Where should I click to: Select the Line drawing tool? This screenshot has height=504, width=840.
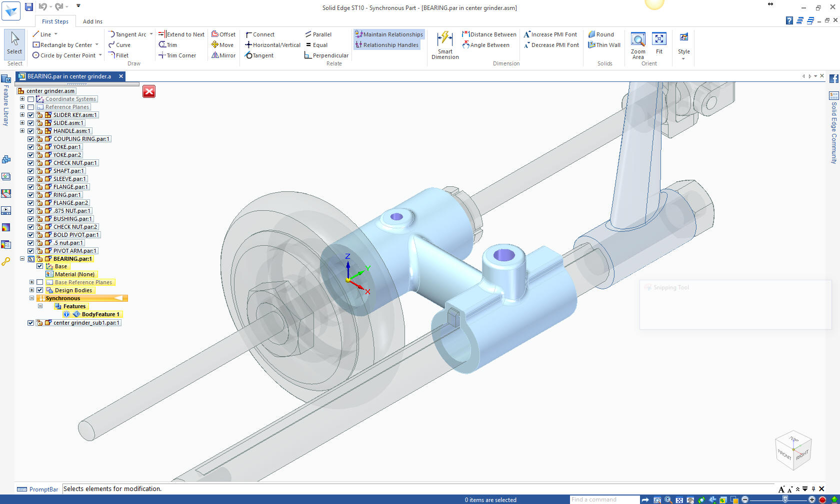(x=41, y=34)
